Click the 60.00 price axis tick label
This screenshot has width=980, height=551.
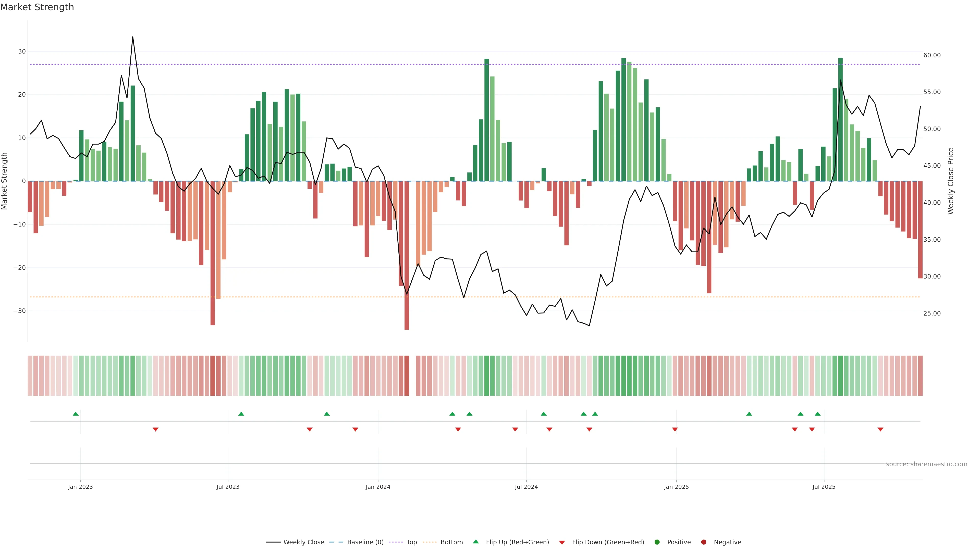click(x=932, y=55)
